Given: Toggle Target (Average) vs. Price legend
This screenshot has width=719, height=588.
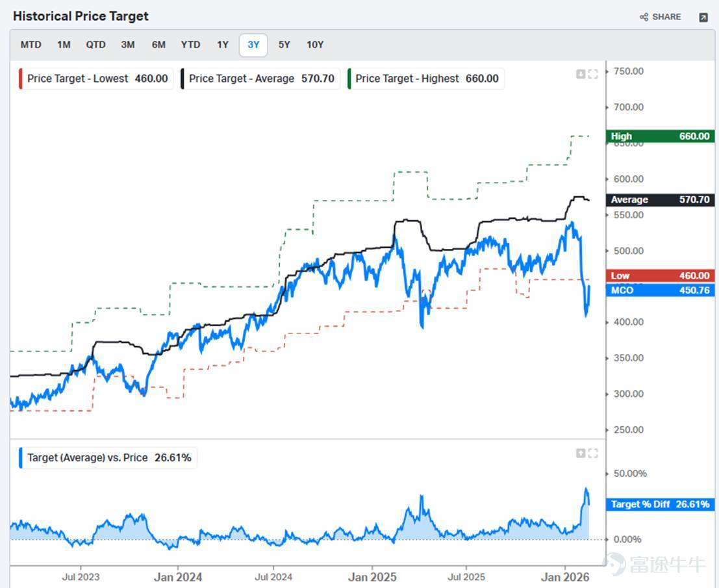Looking at the screenshot, I should (108, 458).
